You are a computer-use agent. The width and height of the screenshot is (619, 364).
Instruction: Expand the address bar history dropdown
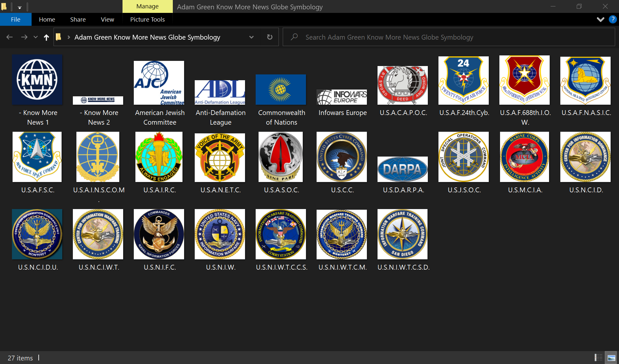[251, 37]
